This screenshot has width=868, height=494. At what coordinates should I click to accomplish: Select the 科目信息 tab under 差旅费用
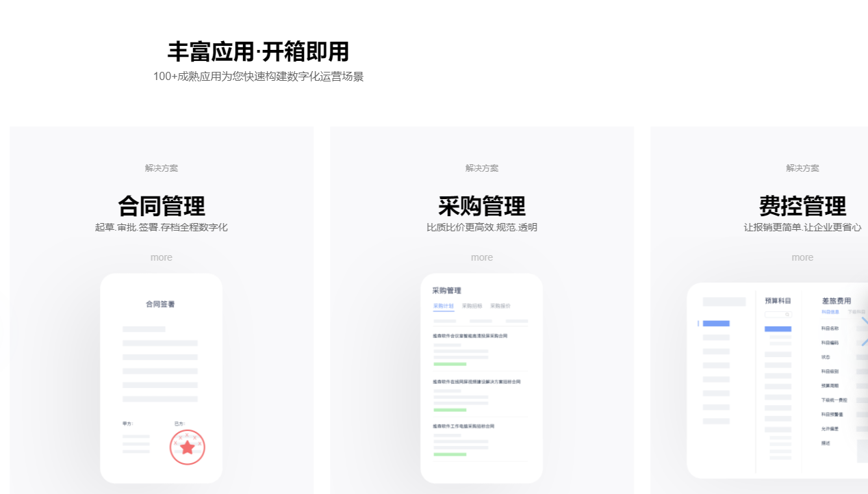[830, 312]
